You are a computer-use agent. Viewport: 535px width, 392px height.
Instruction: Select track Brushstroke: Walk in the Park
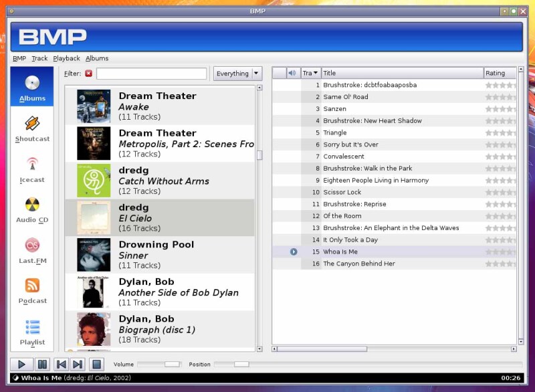coord(394,169)
